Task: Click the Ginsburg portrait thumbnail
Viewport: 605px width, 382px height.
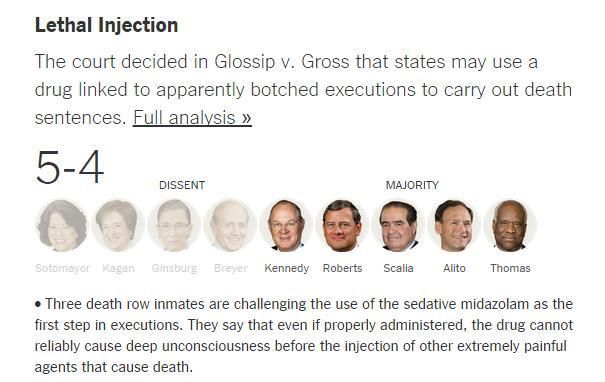Action: point(174,226)
